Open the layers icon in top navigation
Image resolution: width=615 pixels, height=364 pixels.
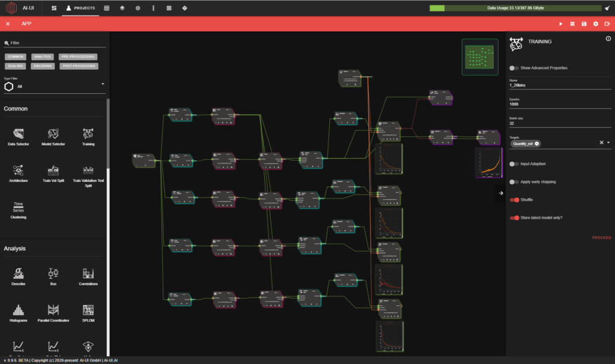pyautogui.click(x=123, y=8)
